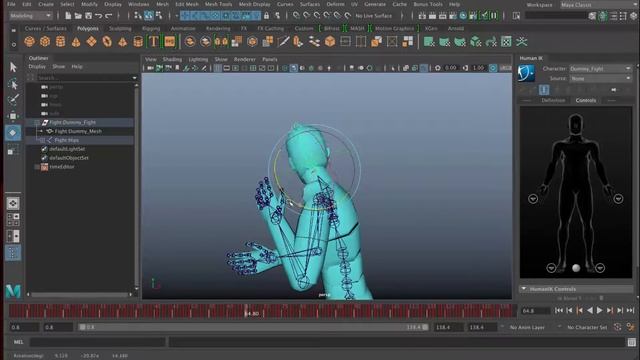Image resolution: width=640 pixels, height=360 pixels.
Task: Toggle the four-pane layout button
Action: pyautogui.click(x=13, y=220)
